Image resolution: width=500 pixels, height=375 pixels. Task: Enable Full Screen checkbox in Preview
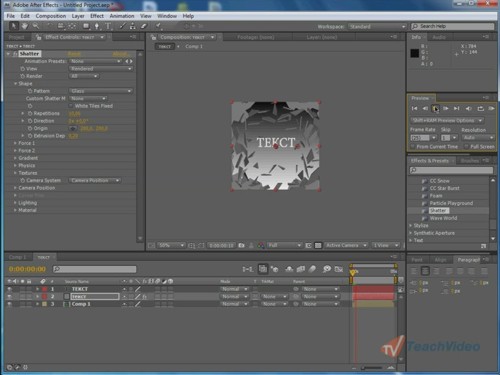pos(466,147)
